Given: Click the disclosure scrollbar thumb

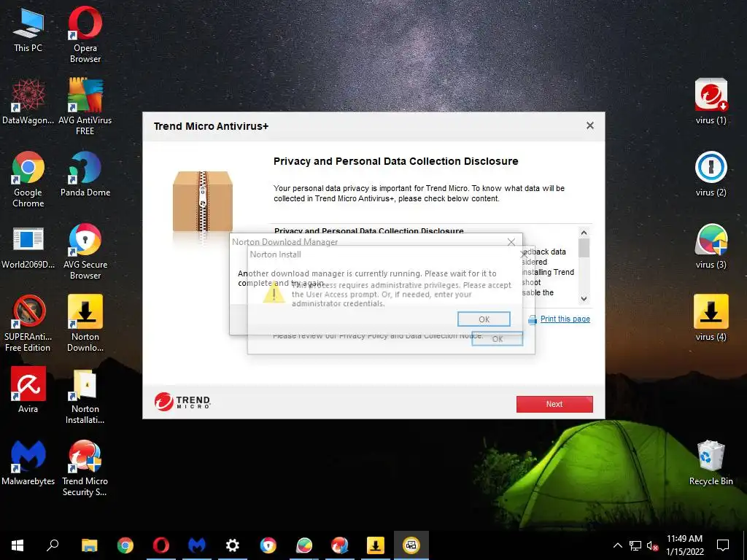Looking at the screenshot, I should tap(584, 247).
